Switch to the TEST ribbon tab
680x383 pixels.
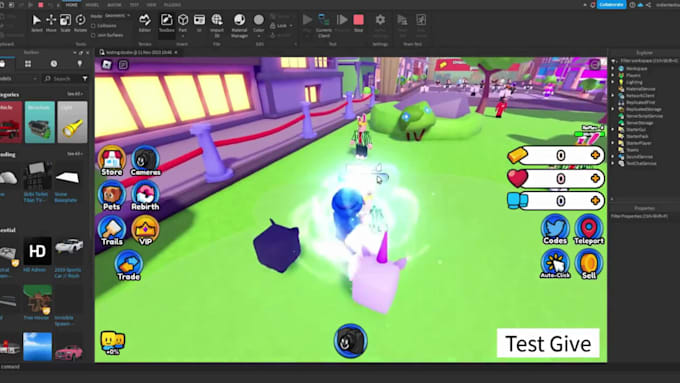134,5
